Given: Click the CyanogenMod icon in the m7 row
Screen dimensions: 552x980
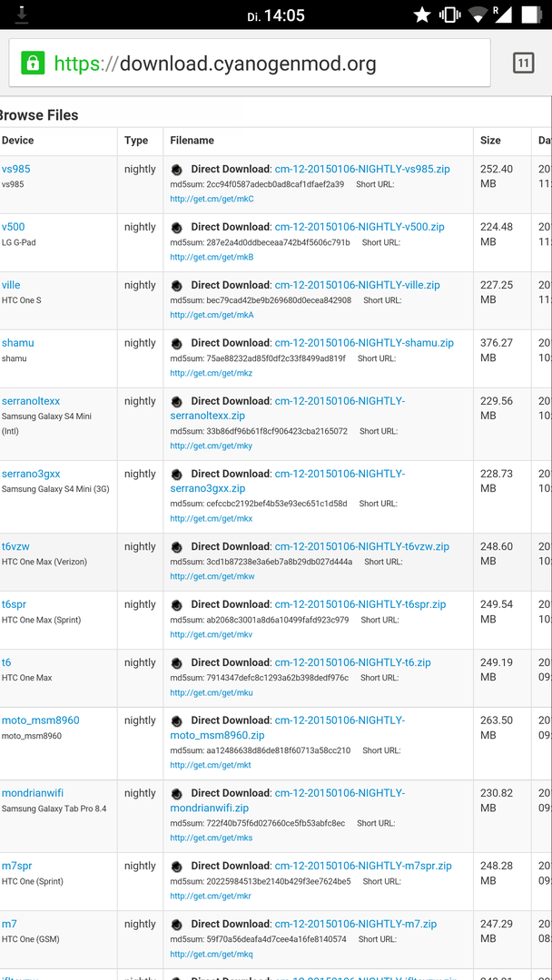Looking at the screenshot, I should pyautogui.click(x=177, y=925).
